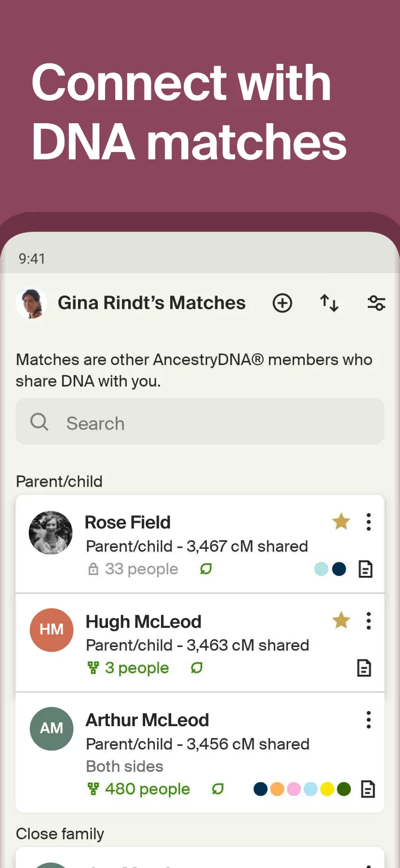Select the Close family section header
Screen dimensions: 400x868
point(60,834)
